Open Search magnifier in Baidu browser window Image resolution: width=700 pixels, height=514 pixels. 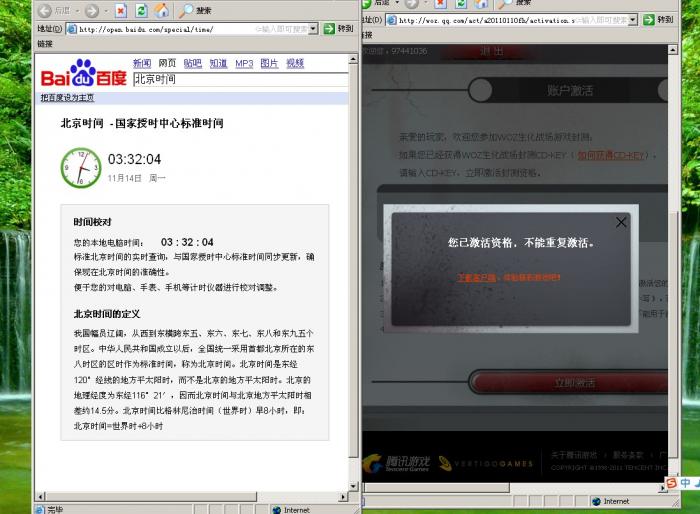(x=185, y=11)
